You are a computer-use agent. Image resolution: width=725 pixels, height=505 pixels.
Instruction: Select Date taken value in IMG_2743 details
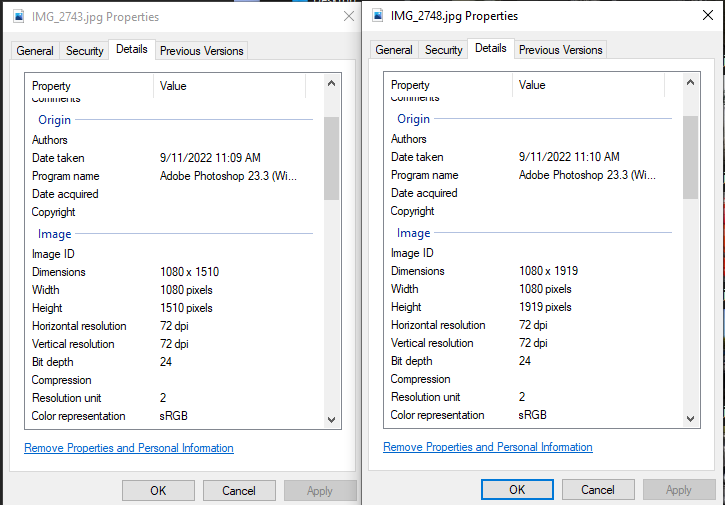tap(210, 158)
